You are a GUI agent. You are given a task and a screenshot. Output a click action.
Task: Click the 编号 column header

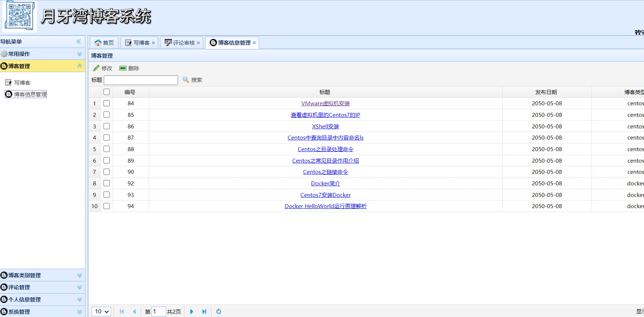click(x=130, y=92)
